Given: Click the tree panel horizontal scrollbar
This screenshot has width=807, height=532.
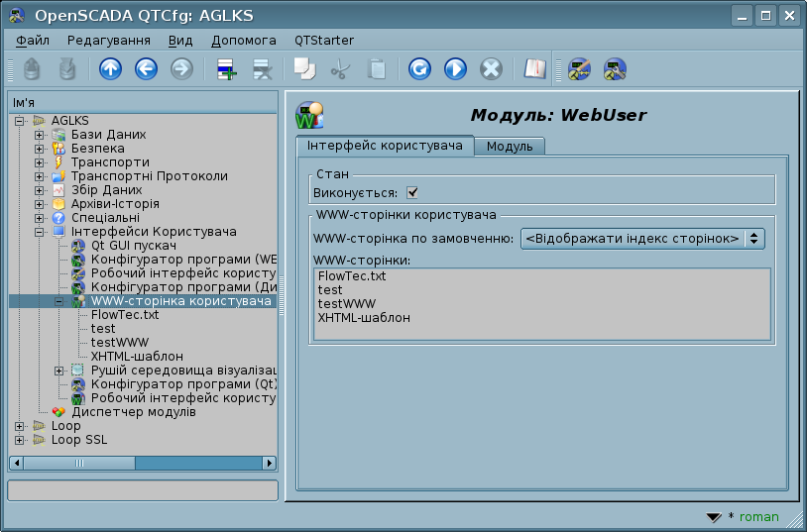Looking at the screenshot, I should point(143,463).
